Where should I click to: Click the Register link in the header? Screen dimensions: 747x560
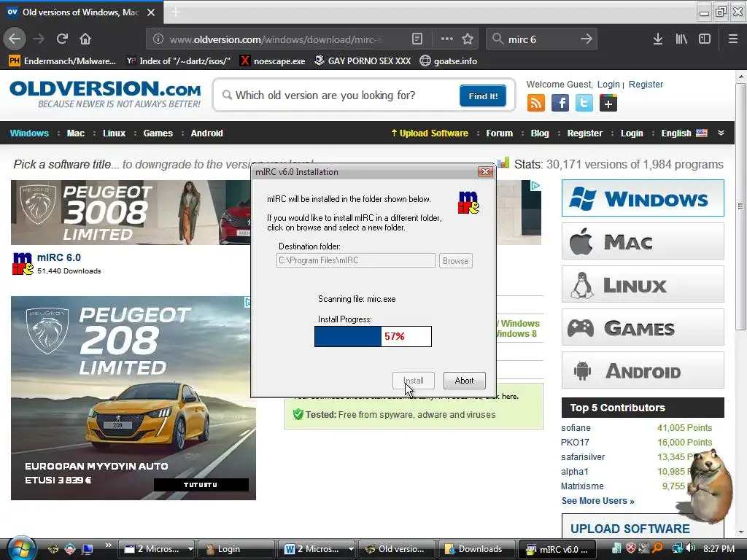(646, 85)
